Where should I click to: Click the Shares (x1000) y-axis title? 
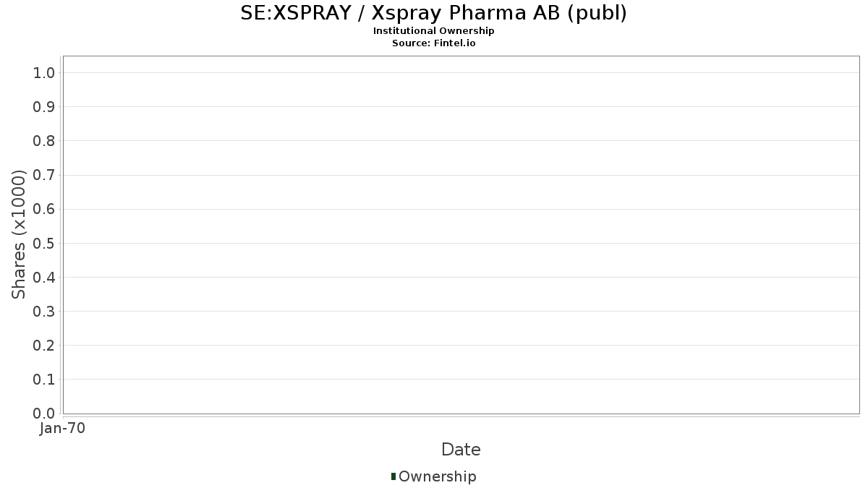click(19, 234)
